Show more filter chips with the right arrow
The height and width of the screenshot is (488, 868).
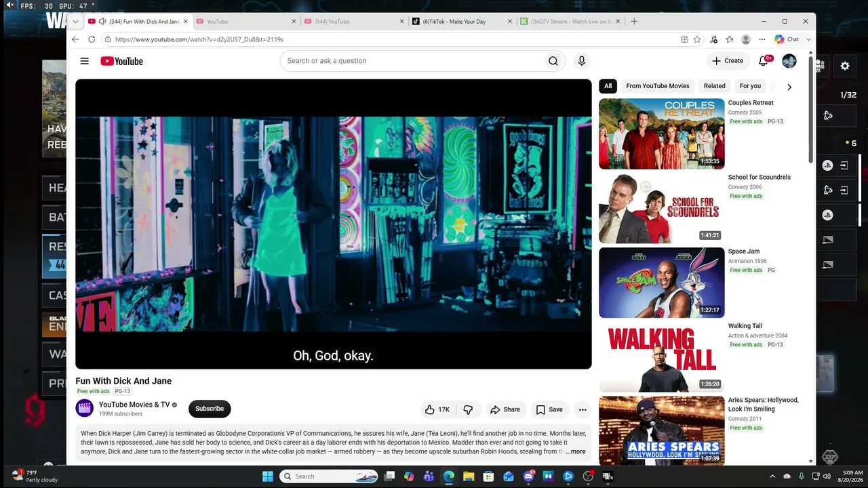point(789,87)
